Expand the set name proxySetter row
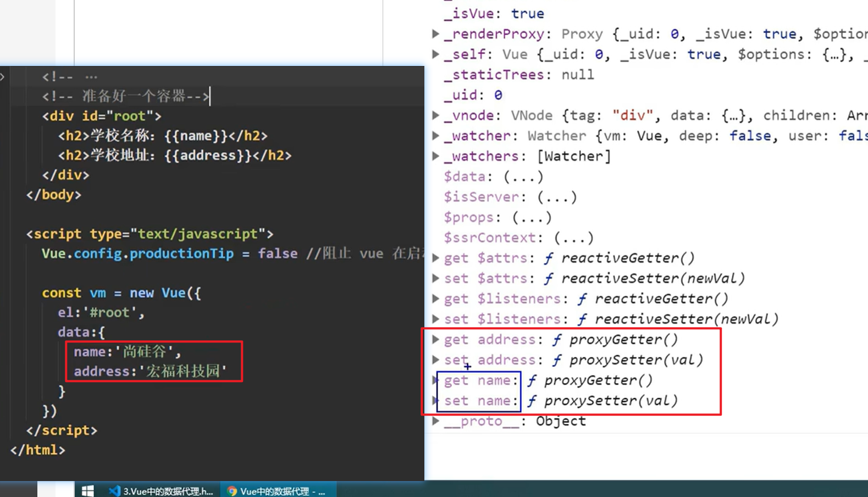The height and width of the screenshot is (497, 868). [x=435, y=400]
